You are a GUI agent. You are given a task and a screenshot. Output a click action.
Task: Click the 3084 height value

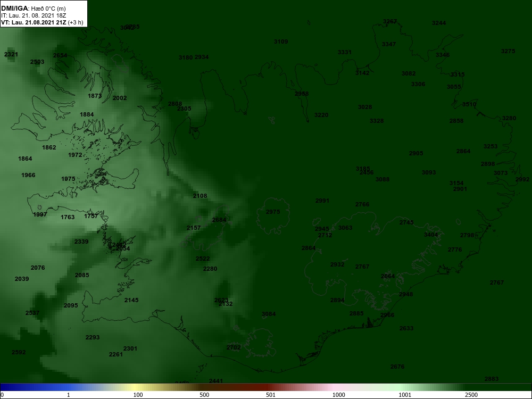(269, 314)
